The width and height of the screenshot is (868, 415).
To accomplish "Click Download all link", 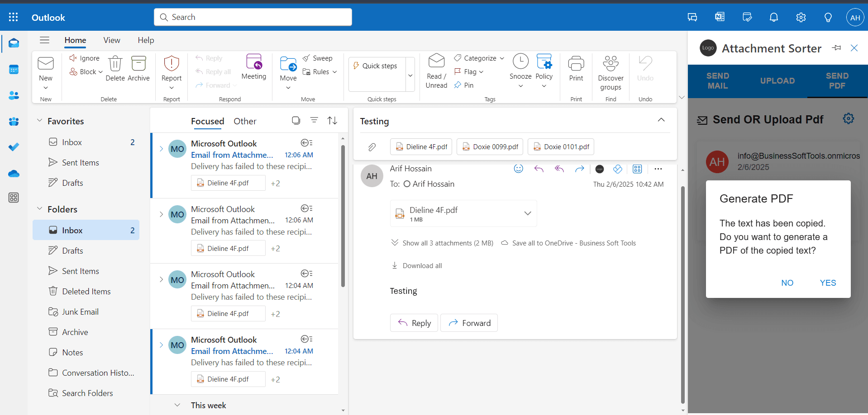I will (417, 266).
